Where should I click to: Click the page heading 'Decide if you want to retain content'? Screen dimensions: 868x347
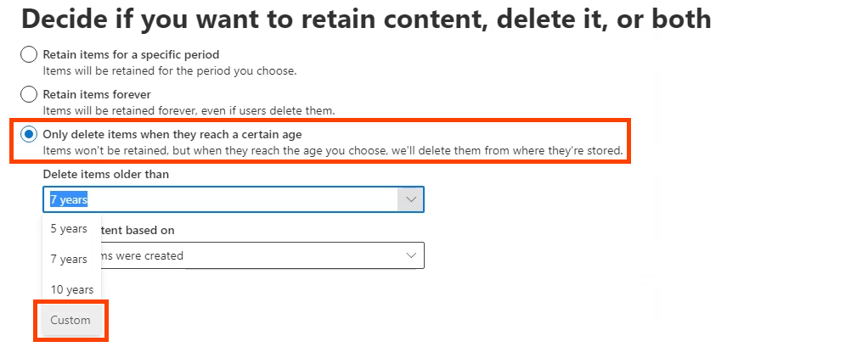click(365, 19)
